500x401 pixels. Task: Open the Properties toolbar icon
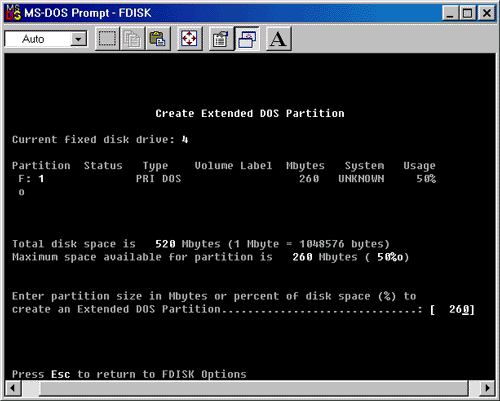[x=221, y=39]
